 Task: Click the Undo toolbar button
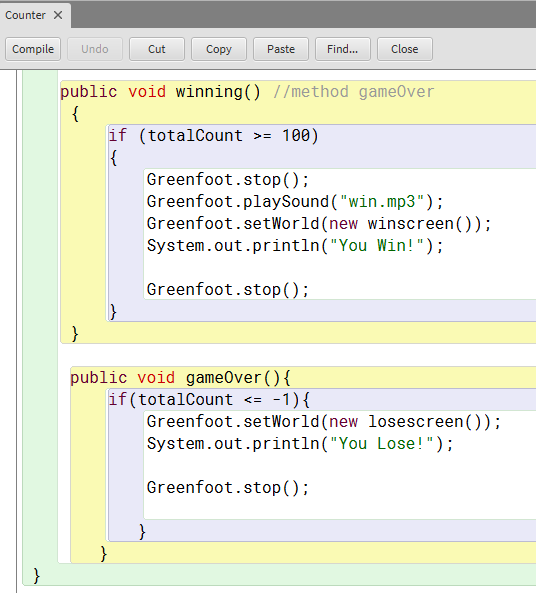[95, 49]
